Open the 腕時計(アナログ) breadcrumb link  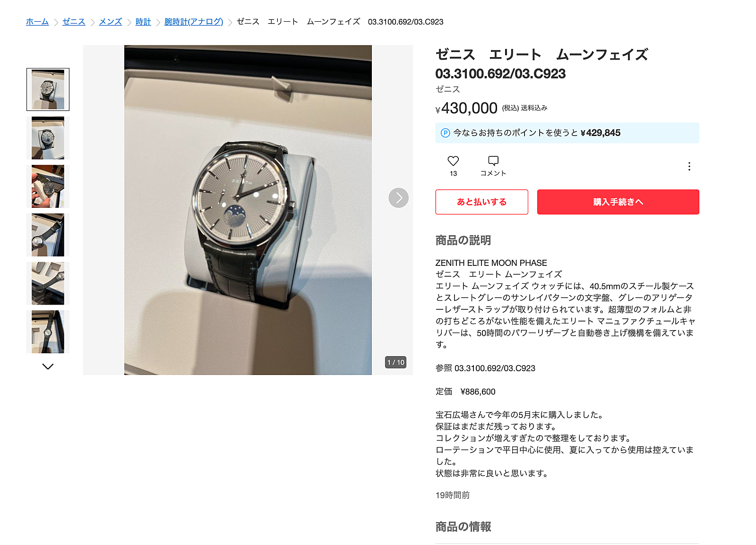194,22
